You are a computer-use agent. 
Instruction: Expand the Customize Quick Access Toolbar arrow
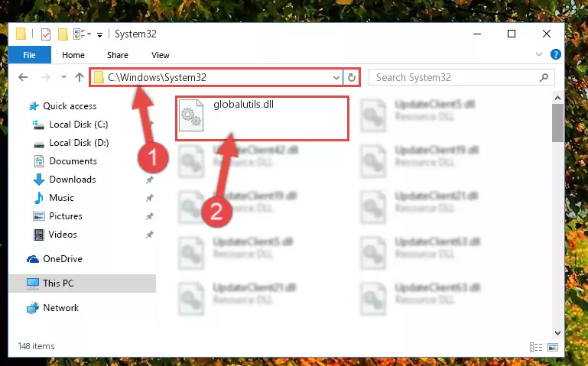99,35
